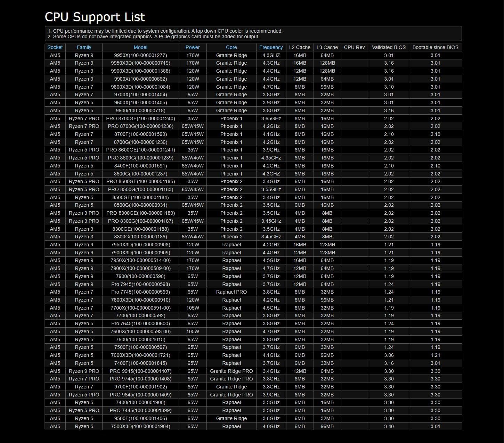The height and width of the screenshot is (443, 504).
Task: Select model 8600G(100-000001237)
Action: click(x=140, y=174)
